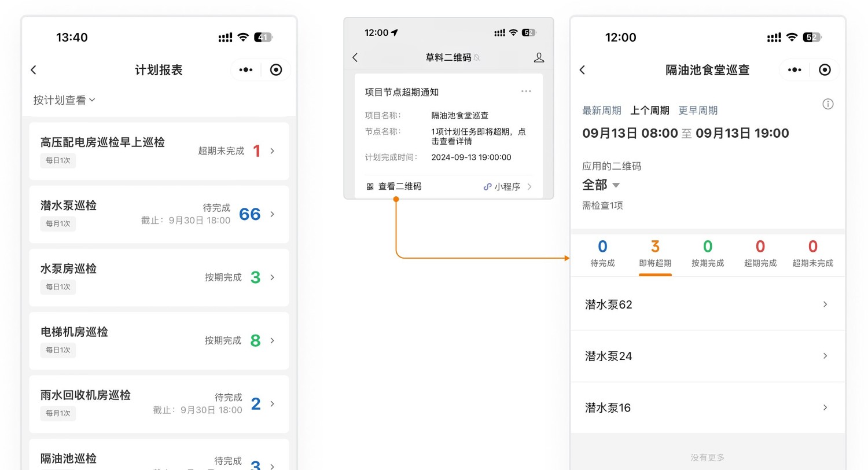The height and width of the screenshot is (470, 868).
Task: Expand the 按计划查看 dropdown
Action: [x=64, y=100]
